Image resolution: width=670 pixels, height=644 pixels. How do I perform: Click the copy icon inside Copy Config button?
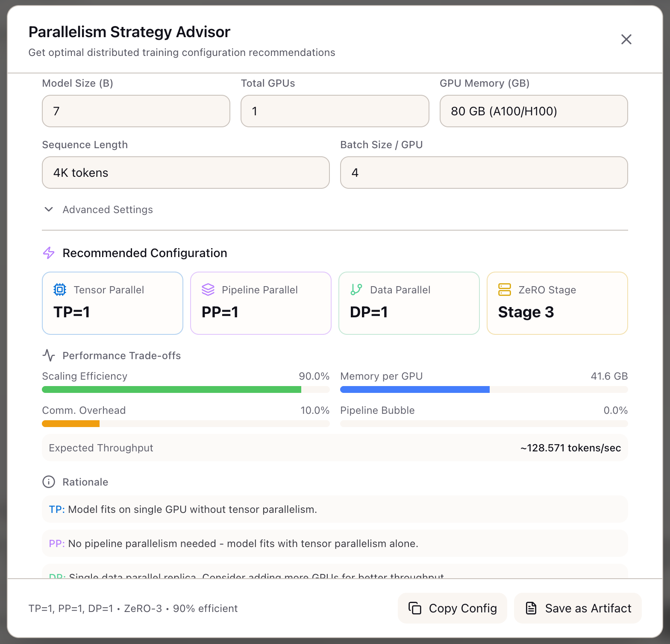tap(416, 608)
